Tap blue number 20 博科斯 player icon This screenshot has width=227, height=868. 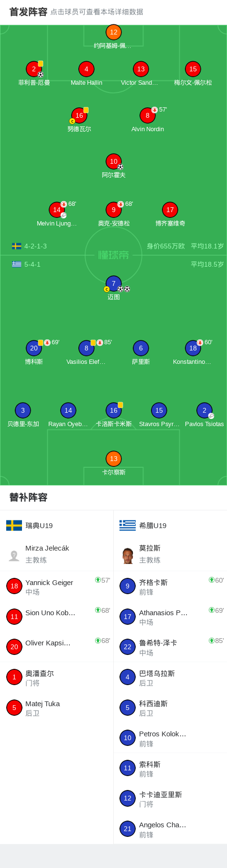34,348
